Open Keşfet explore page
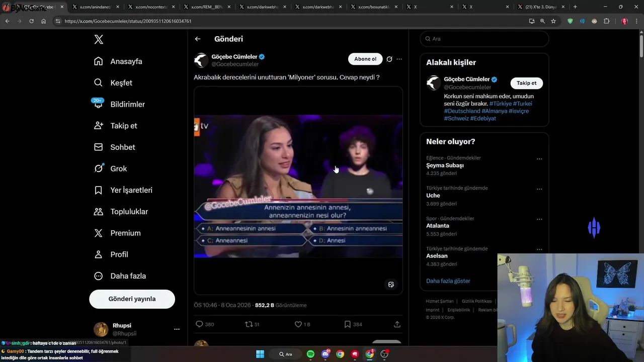The width and height of the screenshot is (644, 362). (113, 83)
